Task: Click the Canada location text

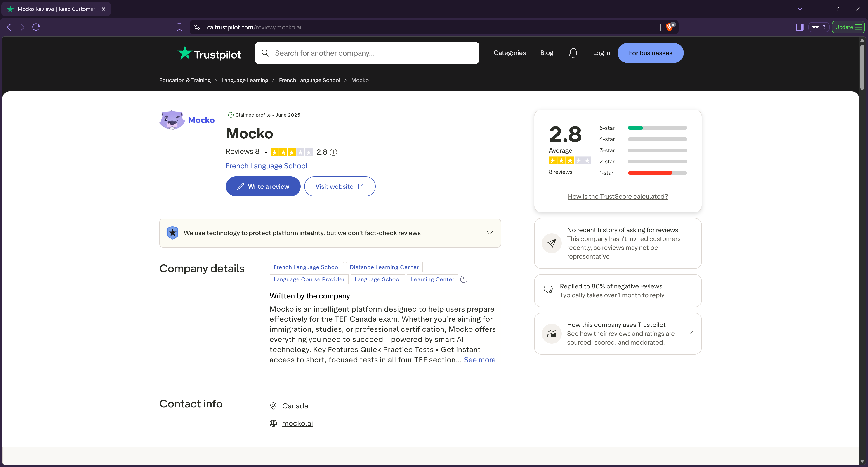Action: pos(295,406)
